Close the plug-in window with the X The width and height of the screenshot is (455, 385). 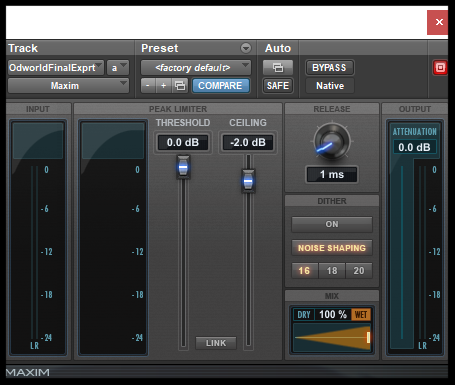pyautogui.click(x=439, y=22)
